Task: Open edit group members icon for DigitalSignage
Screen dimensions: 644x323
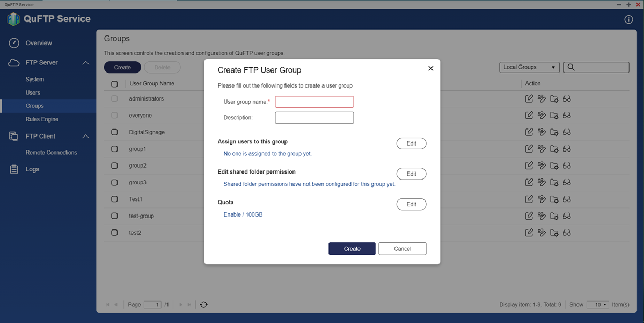Action: [x=541, y=132]
